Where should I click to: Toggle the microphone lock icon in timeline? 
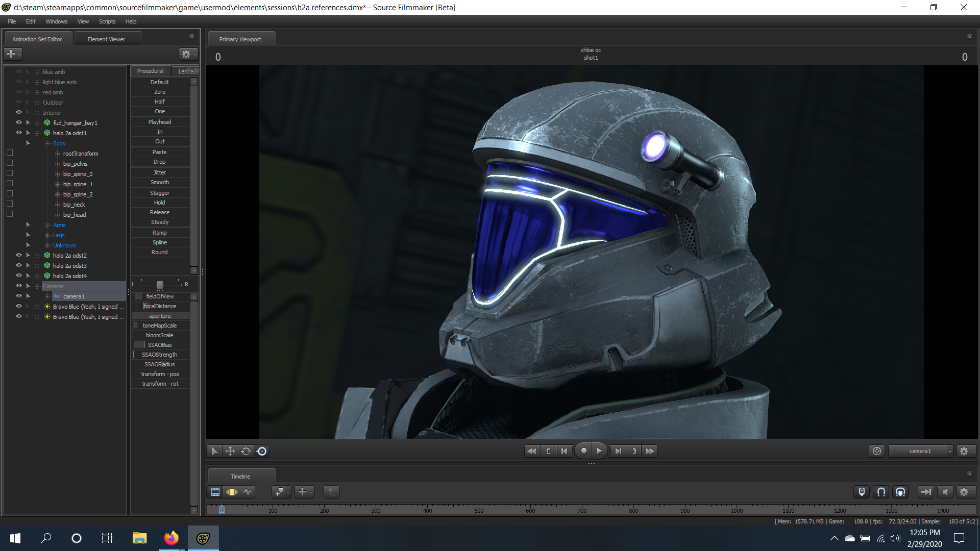click(862, 492)
